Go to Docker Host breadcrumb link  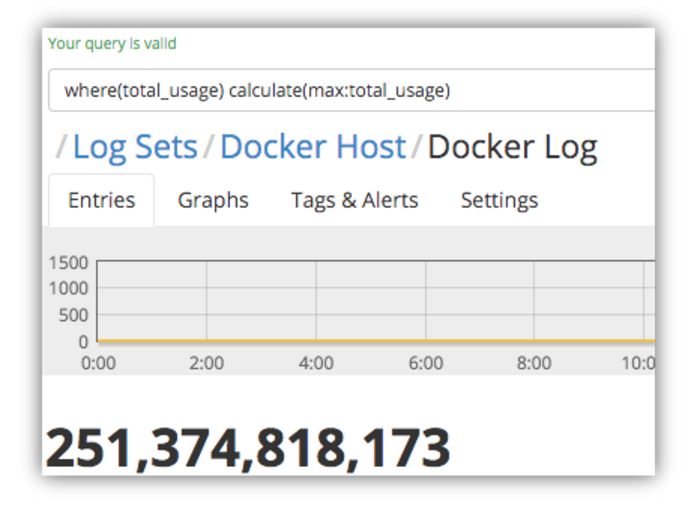coord(313,147)
